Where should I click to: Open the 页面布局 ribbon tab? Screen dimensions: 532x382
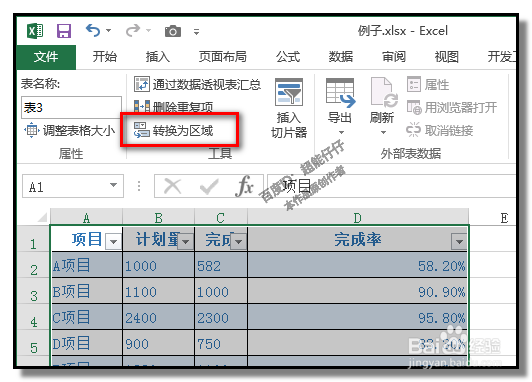click(x=223, y=57)
